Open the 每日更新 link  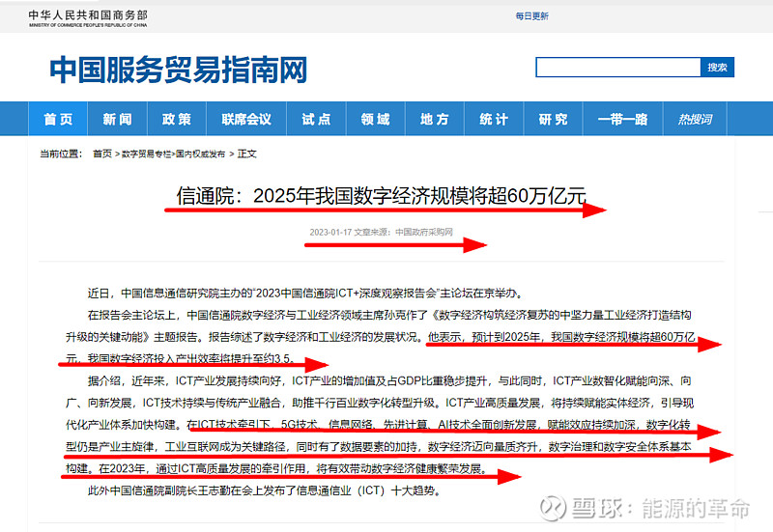click(x=532, y=16)
